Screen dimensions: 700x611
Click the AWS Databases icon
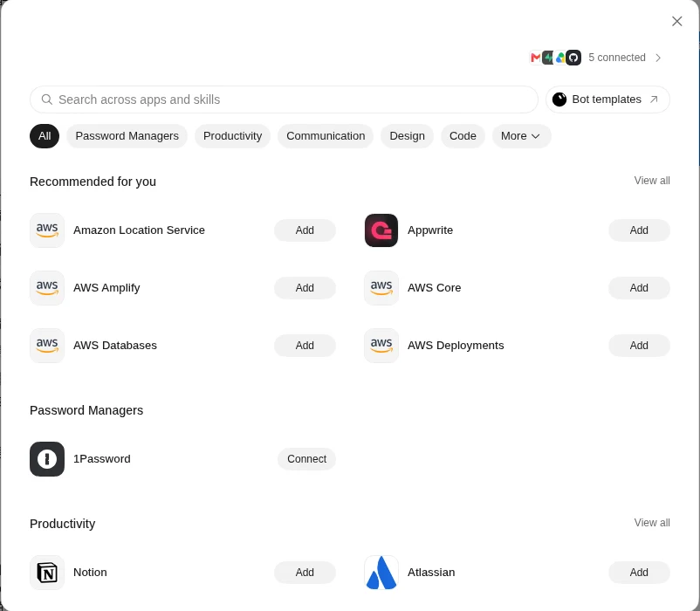47,346
